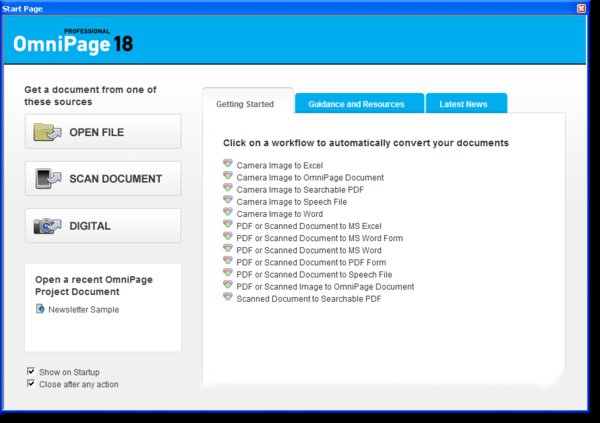Click the camera icon on Digital
Screen dimensions: 600x423
coord(47,226)
